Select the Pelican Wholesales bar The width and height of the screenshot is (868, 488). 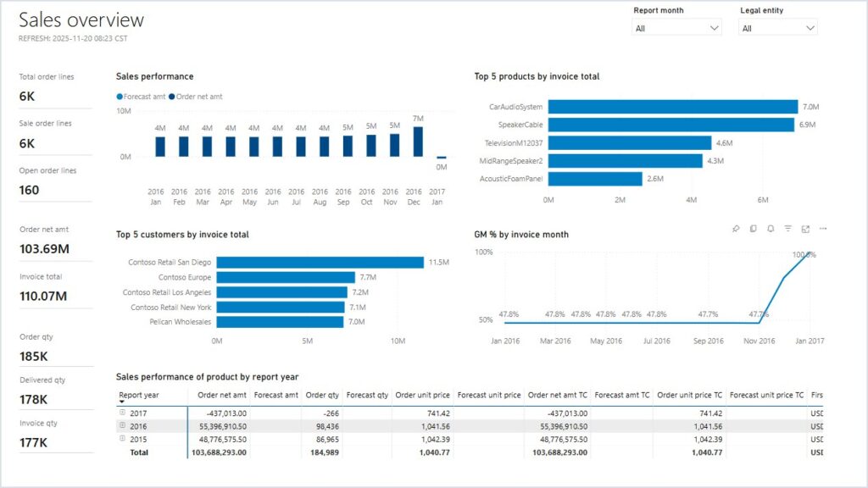[280, 321]
